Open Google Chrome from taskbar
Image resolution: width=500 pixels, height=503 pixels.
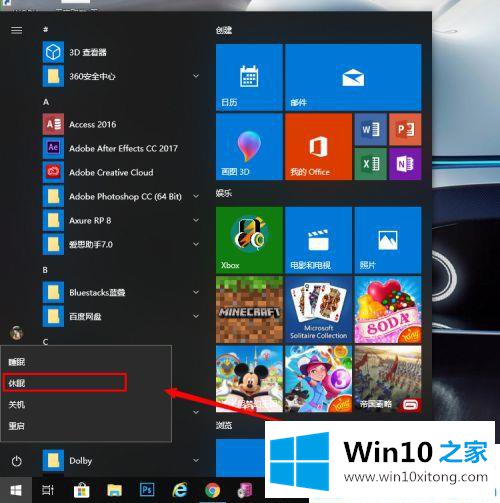click(x=212, y=490)
